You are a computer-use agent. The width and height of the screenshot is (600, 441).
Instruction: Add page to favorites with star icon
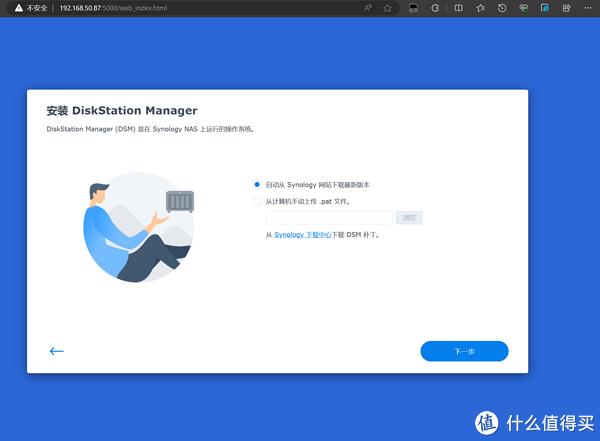[x=387, y=8]
